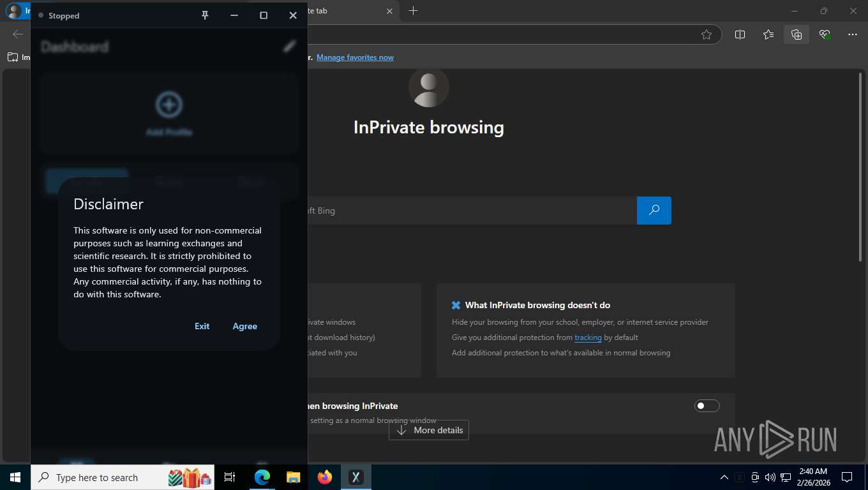Click the tracking link in Edge
Image resolution: width=868 pixels, height=490 pixels.
(588, 338)
